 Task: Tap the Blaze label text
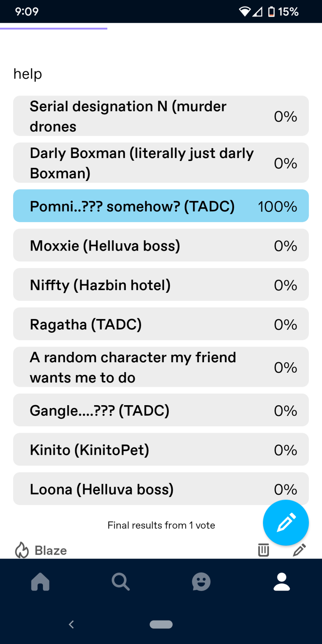tap(51, 550)
